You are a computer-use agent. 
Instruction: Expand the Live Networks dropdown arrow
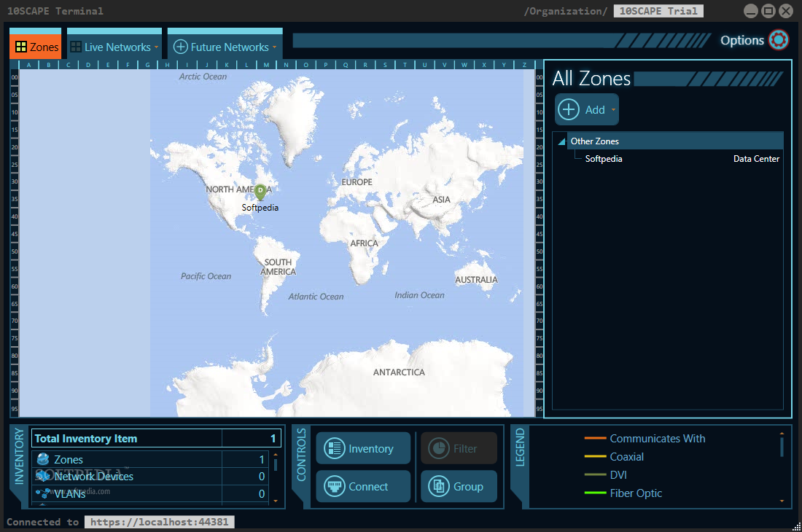point(157,47)
